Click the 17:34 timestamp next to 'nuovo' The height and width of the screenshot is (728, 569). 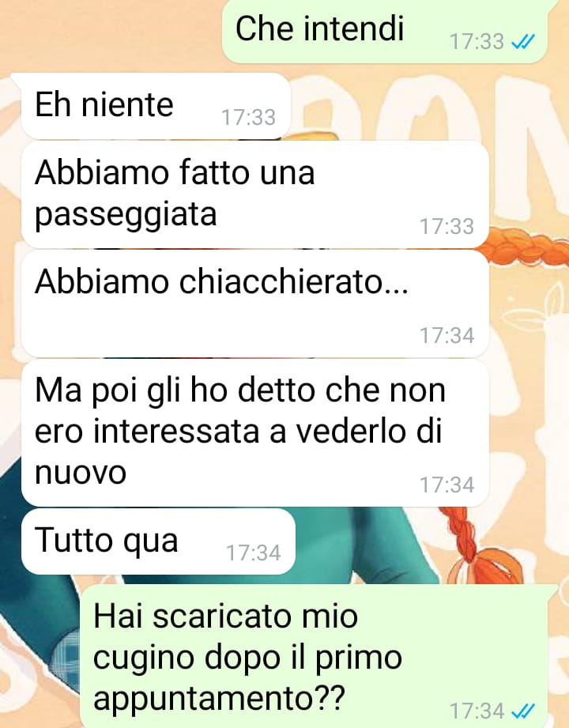[447, 485]
